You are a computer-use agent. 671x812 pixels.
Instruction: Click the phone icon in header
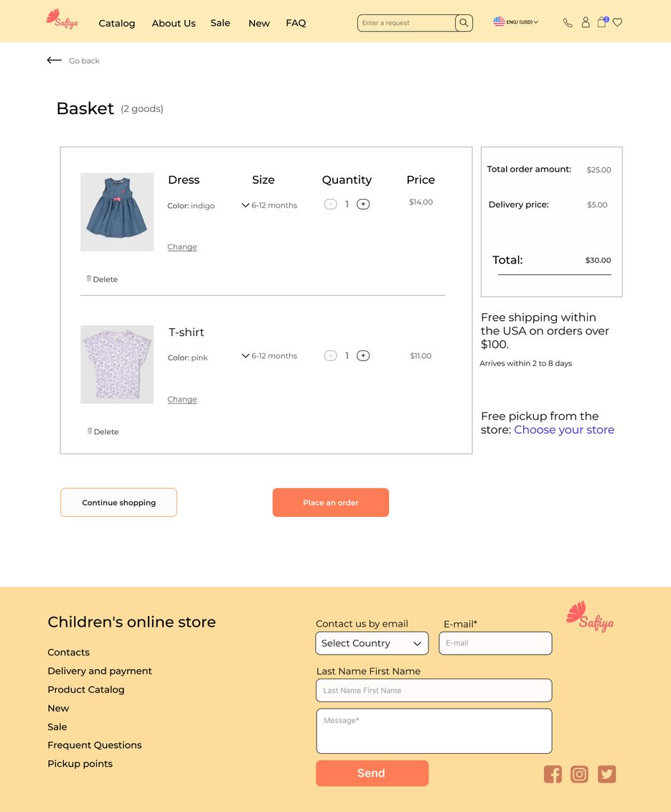(x=568, y=23)
